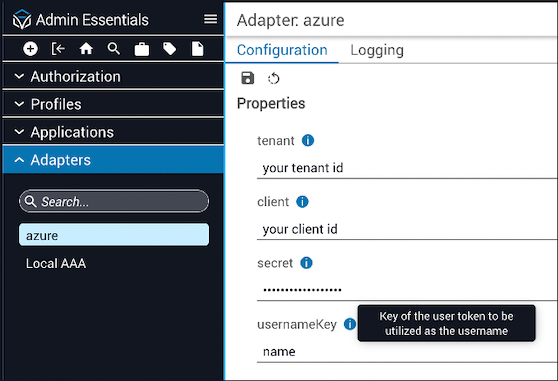Click the briefcase toolbar icon

pos(142,49)
